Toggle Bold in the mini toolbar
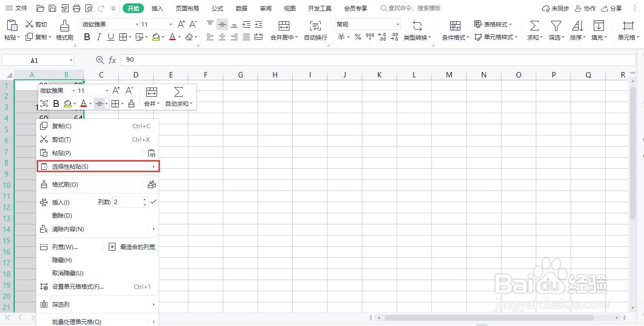This screenshot has height=326, width=644. [x=56, y=104]
